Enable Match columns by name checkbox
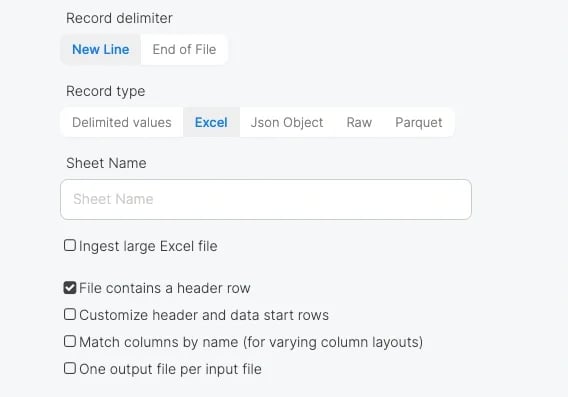The image size is (568, 397). click(70, 341)
